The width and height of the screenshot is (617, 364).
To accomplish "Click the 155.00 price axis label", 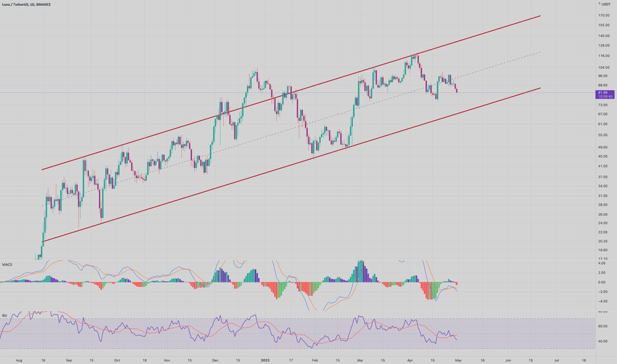I will 604,25.
